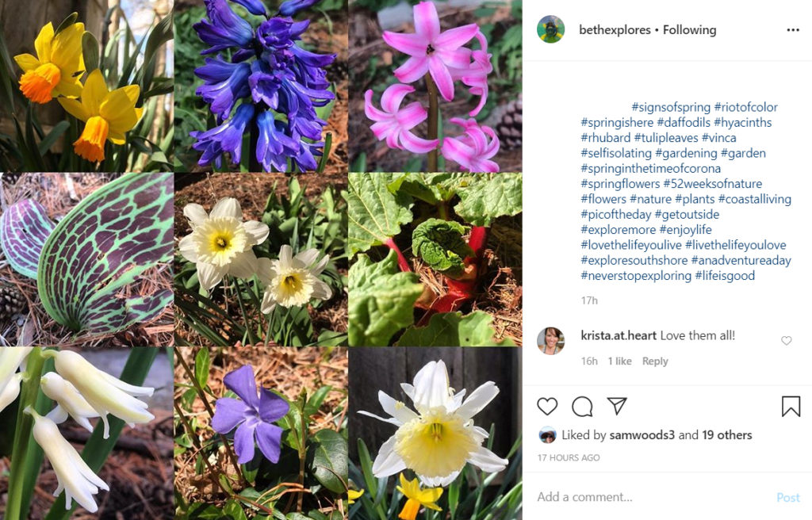Viewport: 812px width, 520px height.
Task: Open the #signsofspring hashtag
Action: tap(671, 107)
